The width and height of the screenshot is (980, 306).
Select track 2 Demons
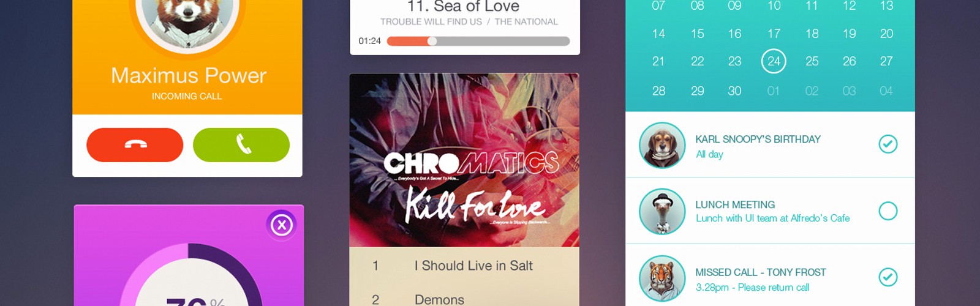point(464,299)
